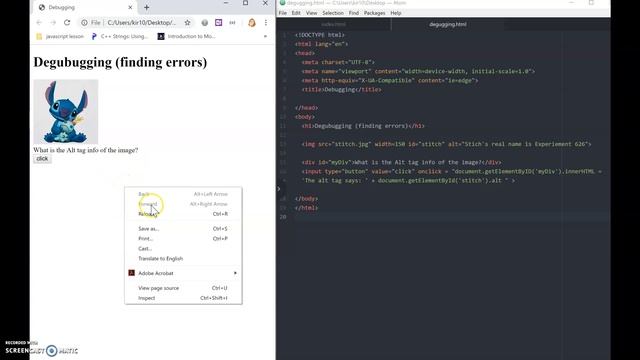Choose Reload in the context menu
Screen dimensions: 640x360
[183, 214]
